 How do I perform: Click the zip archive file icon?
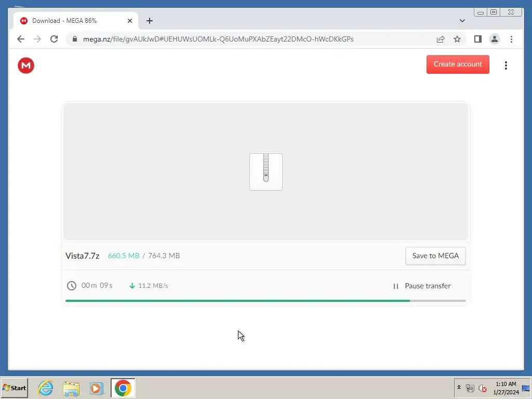pyautogui.click(x=266, y=171)
